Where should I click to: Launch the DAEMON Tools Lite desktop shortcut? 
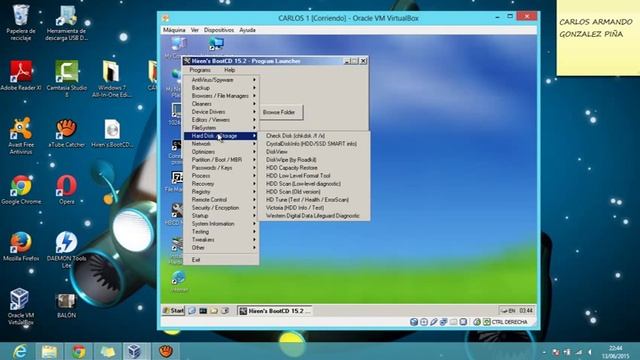point(67,249)
